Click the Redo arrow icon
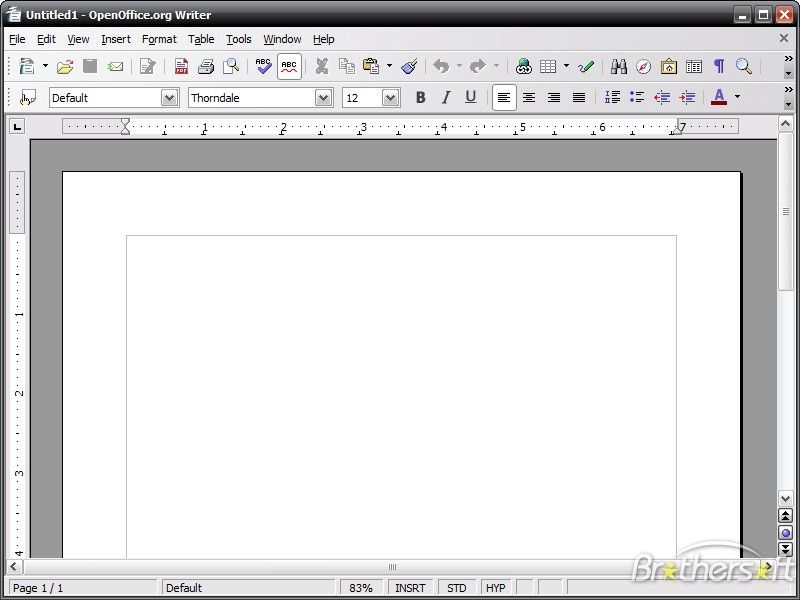 click(x=478, y=66)
